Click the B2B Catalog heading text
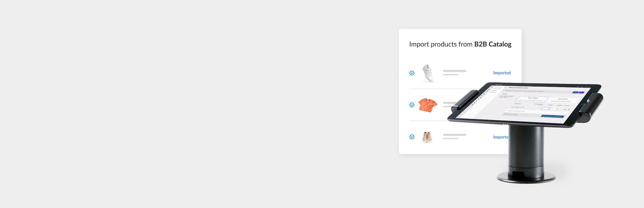644x208 pixels. (x=493, y=44)
